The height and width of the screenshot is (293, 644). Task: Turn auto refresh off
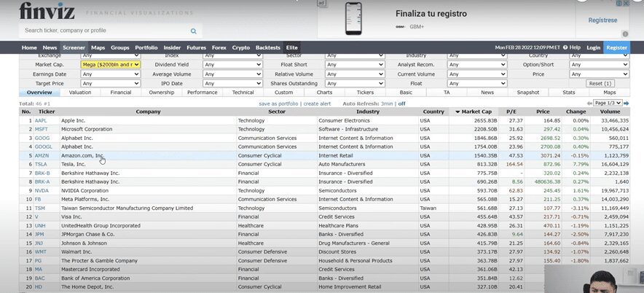pyautogui.click(x=401, y=103)
